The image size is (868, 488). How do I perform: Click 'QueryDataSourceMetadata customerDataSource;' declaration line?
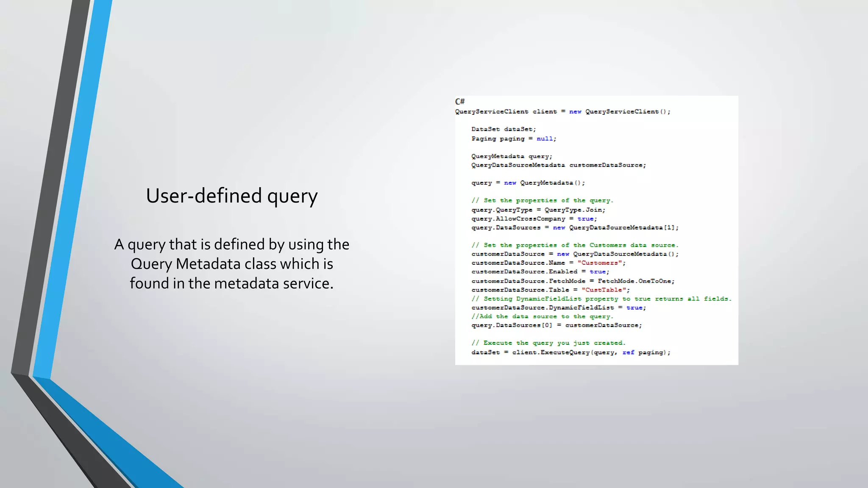[x=559, y=165]
